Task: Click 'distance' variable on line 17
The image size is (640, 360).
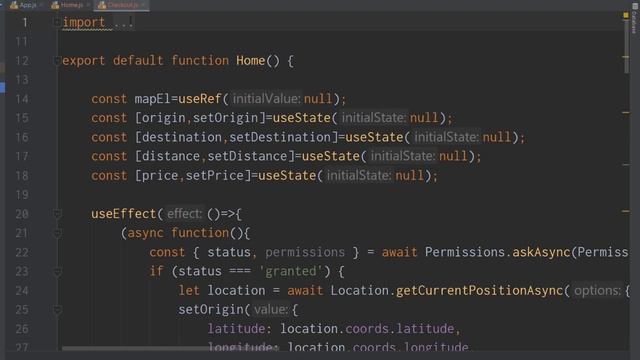Action: [171, 156]
